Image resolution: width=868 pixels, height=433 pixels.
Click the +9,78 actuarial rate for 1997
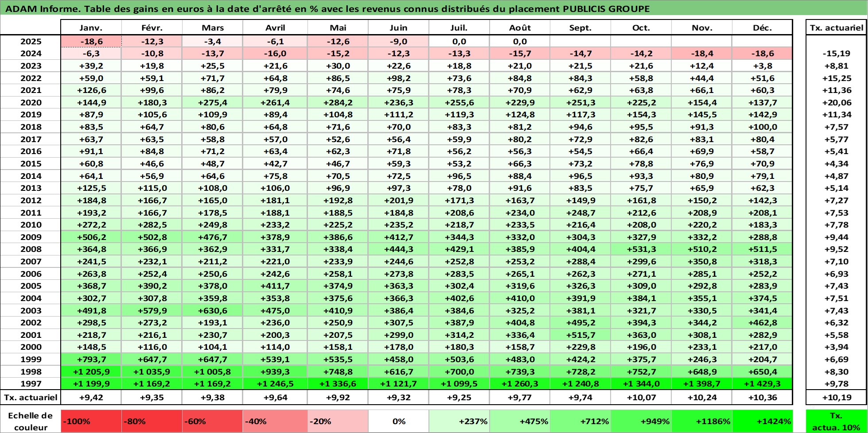(836, 384)
